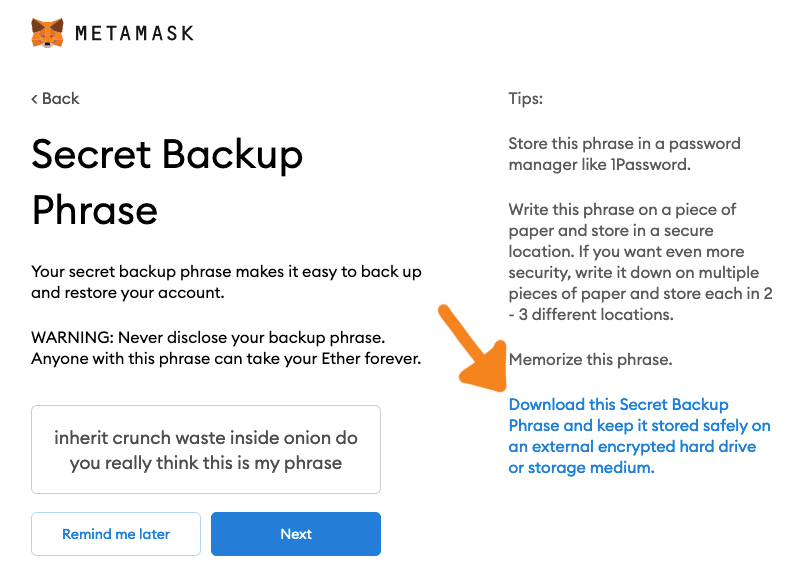The height and width of the screenshot is (564, 802).
Task: Click the METAMASK wordmark text
Action: pyautogui.click(x=135, y=34)
